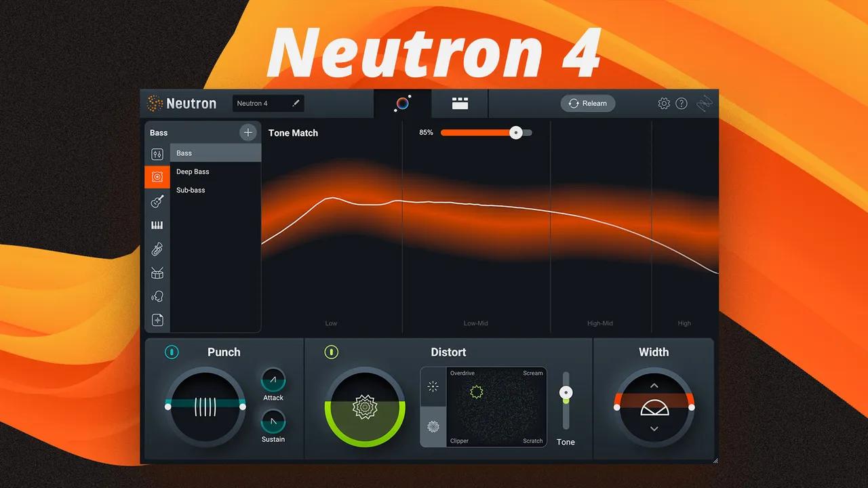Screen dimensions: 868x488
Task: Adjust the Tone vertical slider handle
Action: [566, 392]
